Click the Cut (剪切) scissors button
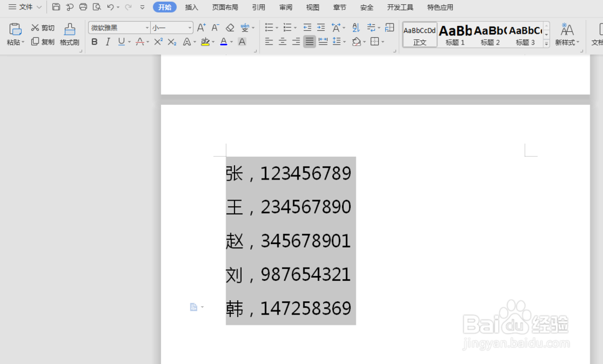The image size is (603, 364). pyautogui.click(x=43, y=28)
